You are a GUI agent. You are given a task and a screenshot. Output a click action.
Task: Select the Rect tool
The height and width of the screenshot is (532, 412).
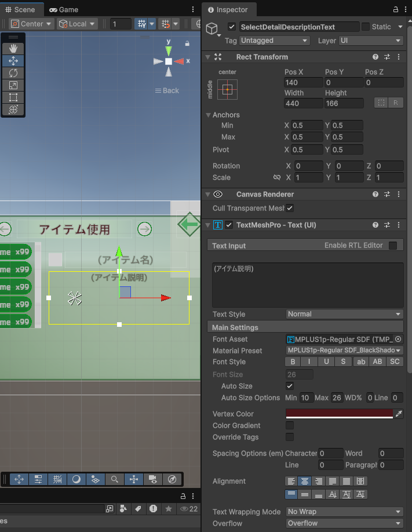pyautogui.click(x=13, y=97)
